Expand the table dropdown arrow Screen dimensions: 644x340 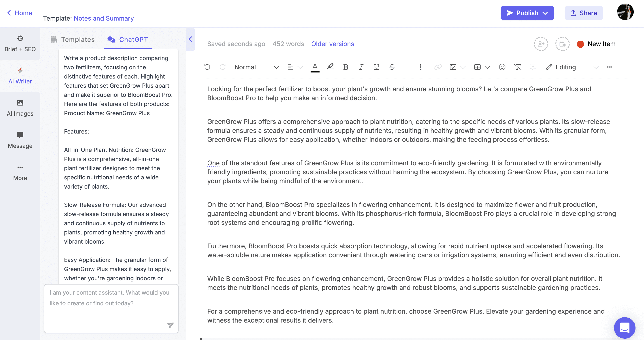[487, 67]
